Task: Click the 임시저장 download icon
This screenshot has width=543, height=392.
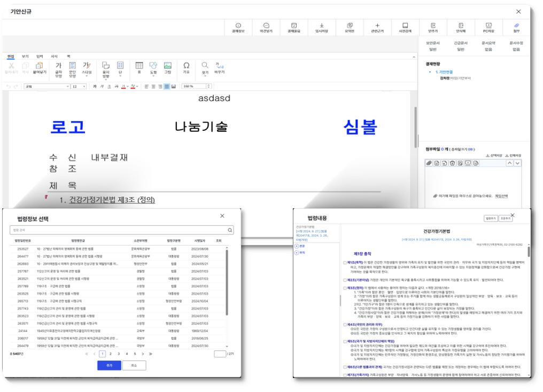Action: (322, 26)
